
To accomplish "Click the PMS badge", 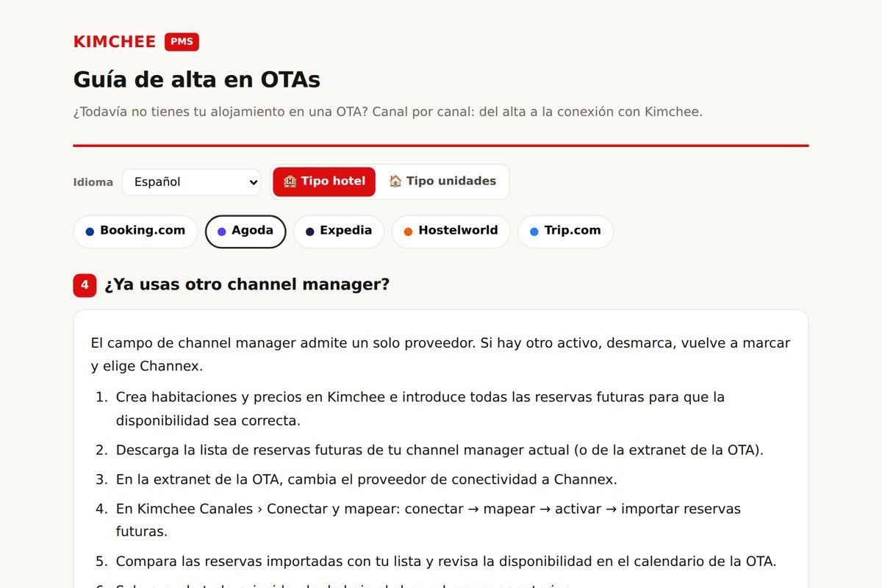I will (x=182, y=42).
